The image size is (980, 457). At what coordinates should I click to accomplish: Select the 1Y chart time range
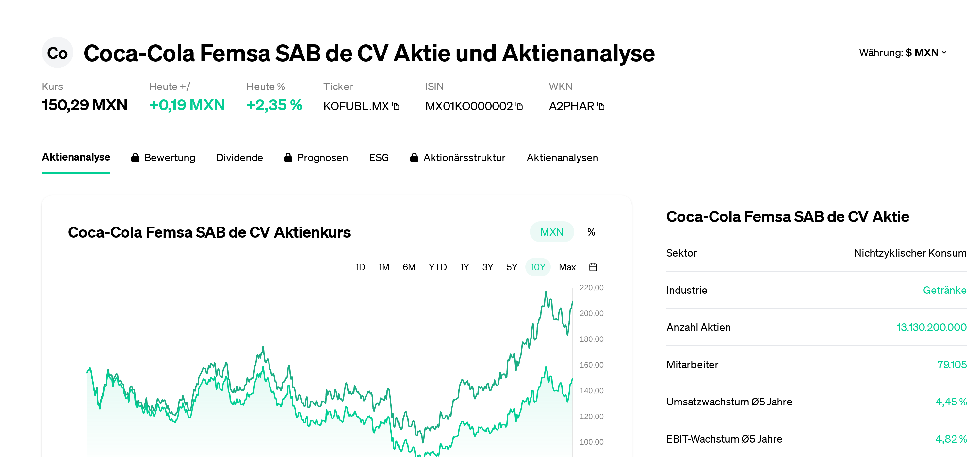pyautogui.click(x=464, y=267)
